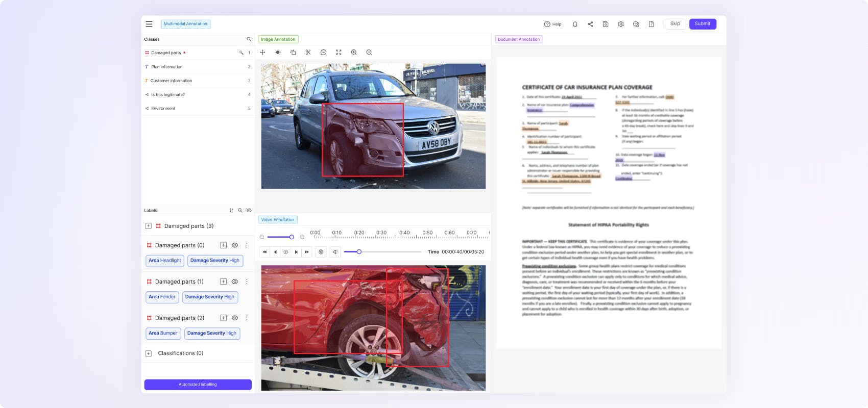Mute the video volume

point(335,252)
